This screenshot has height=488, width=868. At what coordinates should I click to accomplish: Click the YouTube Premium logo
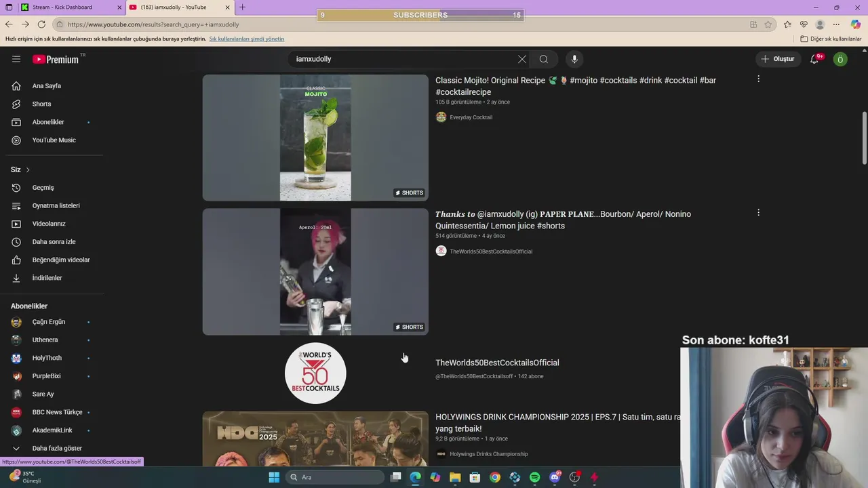coord(56,59)
